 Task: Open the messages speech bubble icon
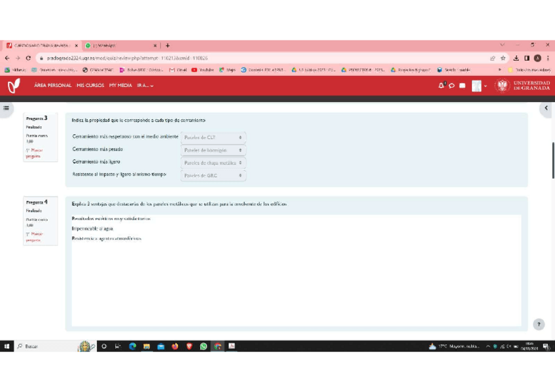click(x=452, y=86)
